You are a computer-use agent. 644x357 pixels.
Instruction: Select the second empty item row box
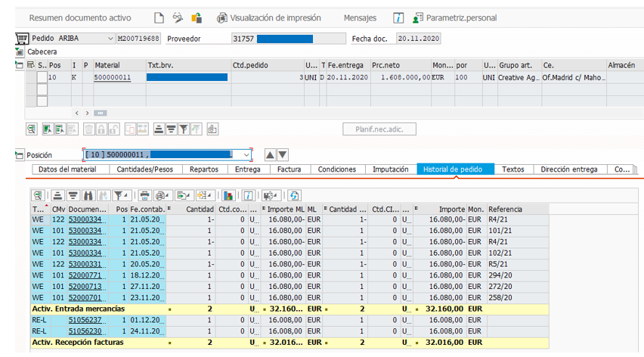[x=42, y=101]
